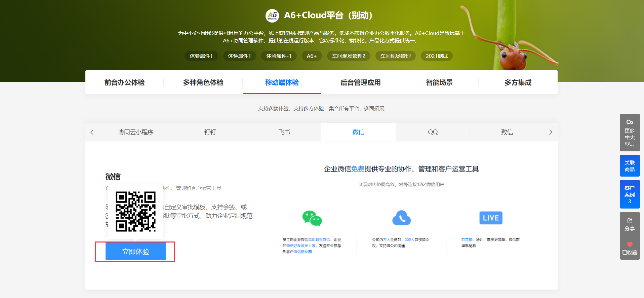
Task: Select the 飞书 sub-tab
Action: coord(284,132)
